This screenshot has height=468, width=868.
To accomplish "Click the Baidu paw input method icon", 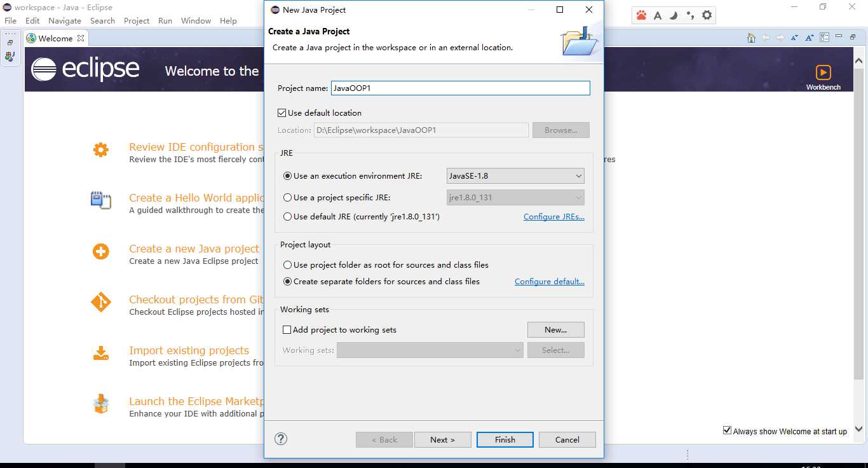I will click(641, 15).
